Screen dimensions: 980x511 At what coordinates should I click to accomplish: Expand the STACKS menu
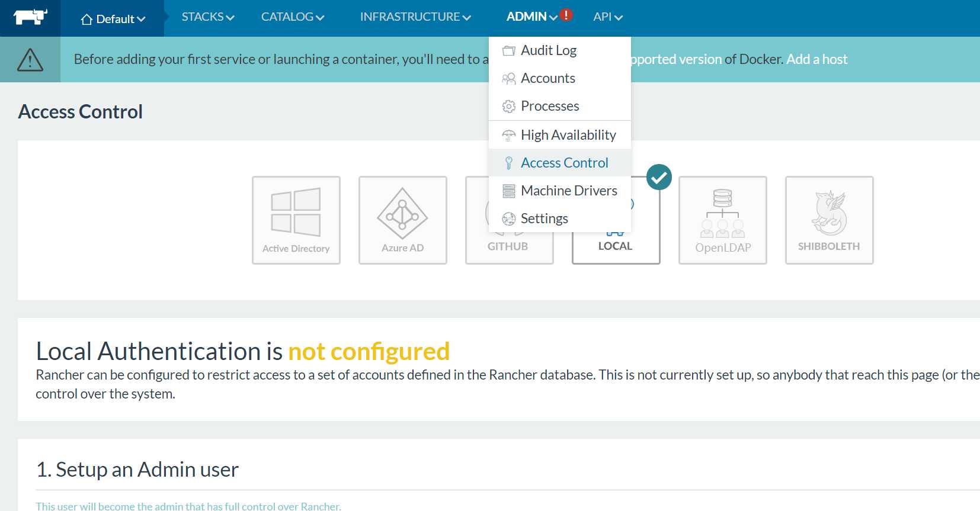(x=208, y=17)
